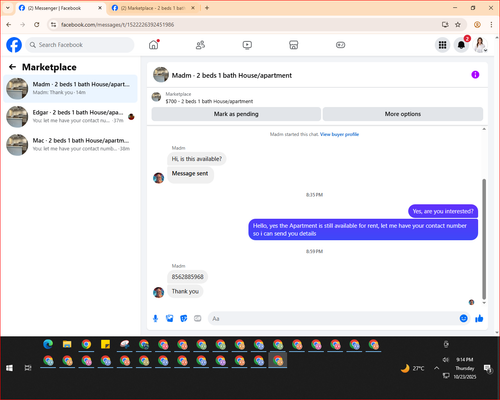The width and height of the screenshot is (500, 400).
Task: Open the Facebook menu grid icon
Action: (x=442, y=45)
